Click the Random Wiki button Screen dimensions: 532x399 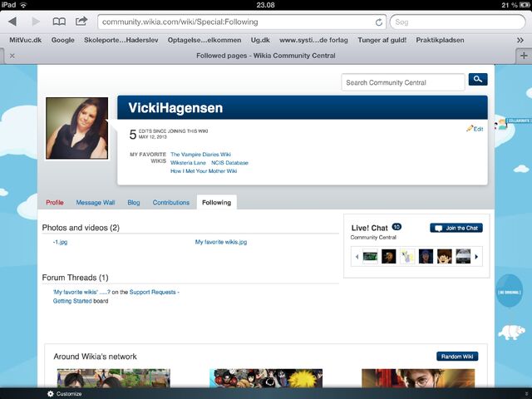click(x=457, y=357)
